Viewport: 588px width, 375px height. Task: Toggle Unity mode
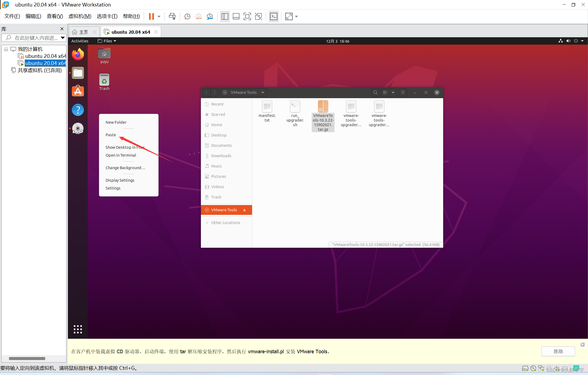point(258,17)
